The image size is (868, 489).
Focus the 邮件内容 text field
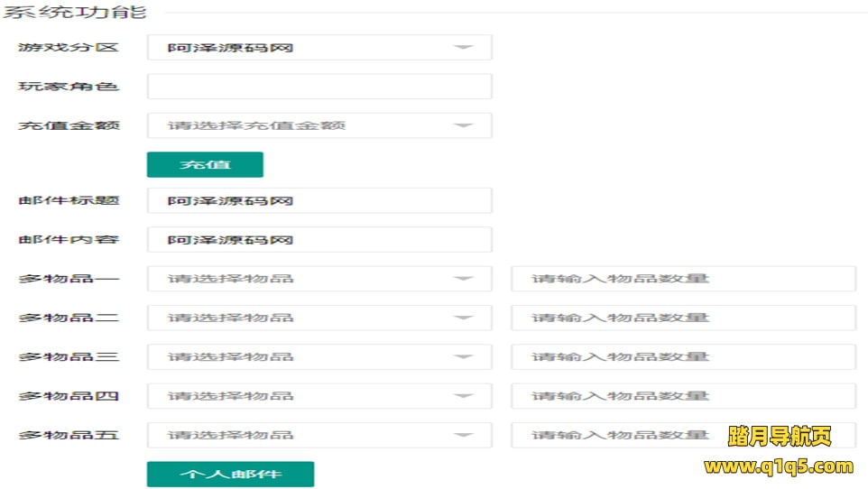pos(319,240)
